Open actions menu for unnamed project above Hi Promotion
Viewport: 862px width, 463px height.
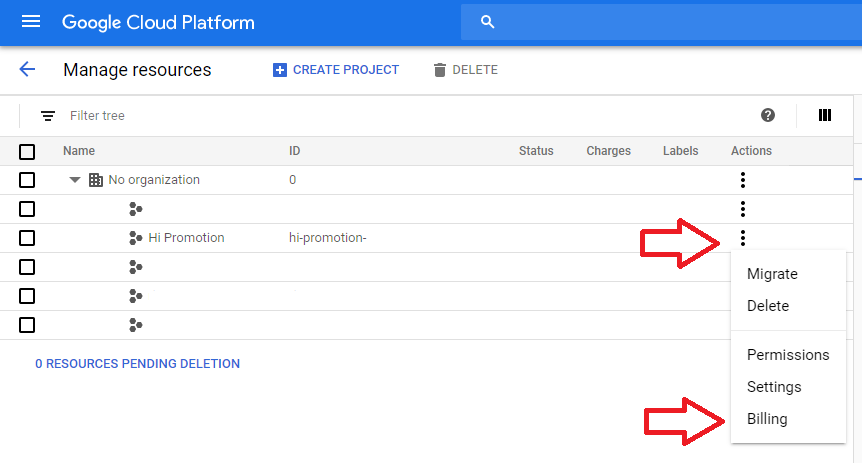click(x=743, y=209)
